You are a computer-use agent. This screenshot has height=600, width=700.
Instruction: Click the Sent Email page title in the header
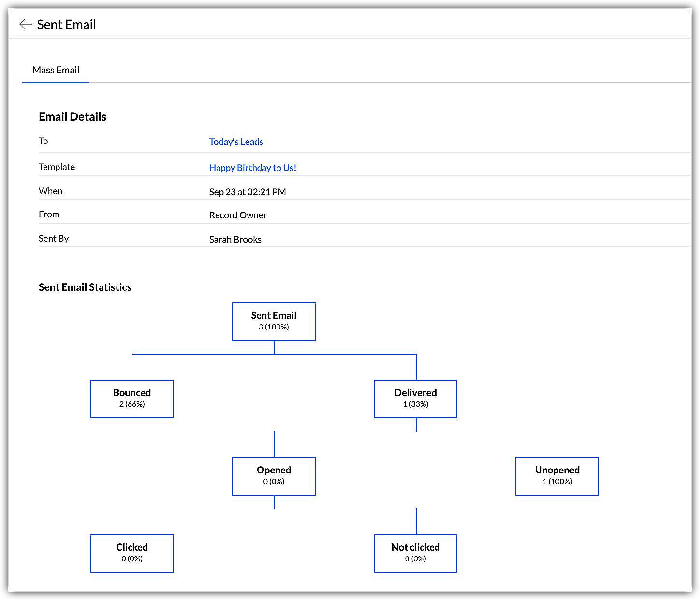[66, 25]
